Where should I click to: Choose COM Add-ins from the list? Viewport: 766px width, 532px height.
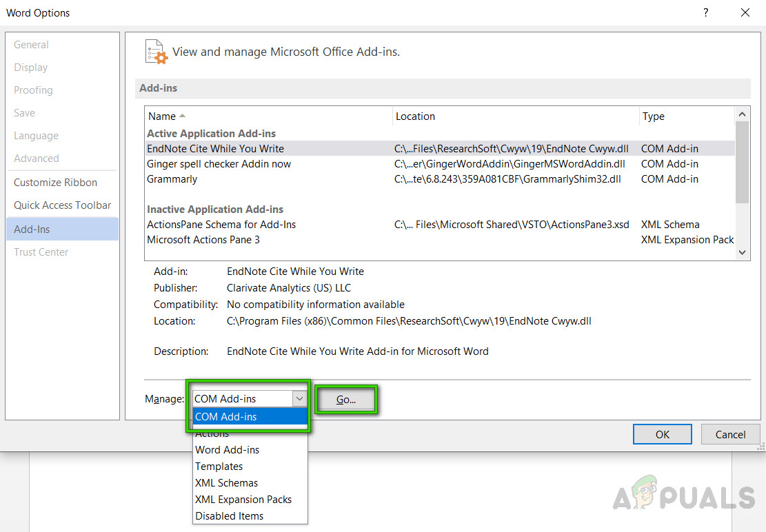(x=250, y=417)
